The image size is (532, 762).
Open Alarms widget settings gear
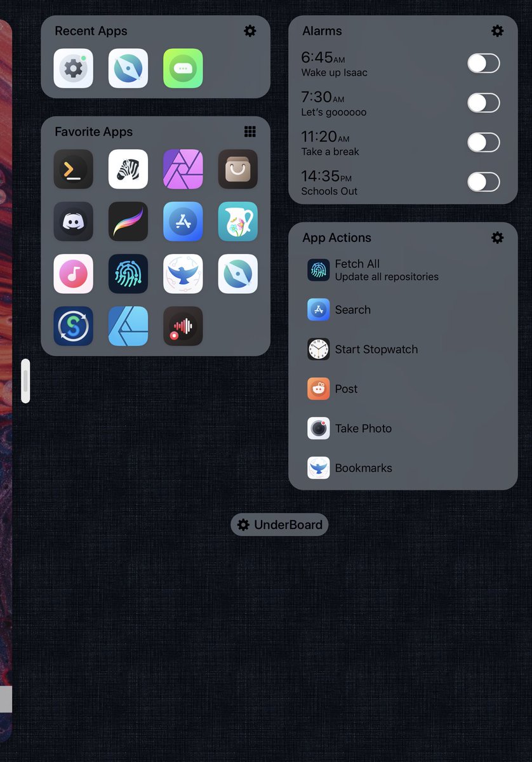pos(498,30)
